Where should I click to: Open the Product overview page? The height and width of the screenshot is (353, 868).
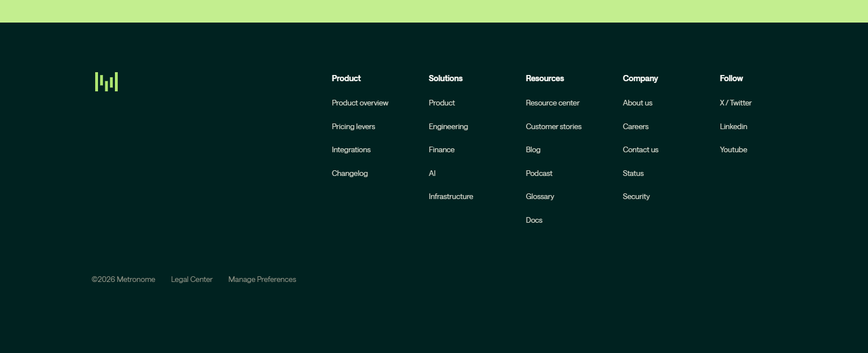tap(360, 103)
